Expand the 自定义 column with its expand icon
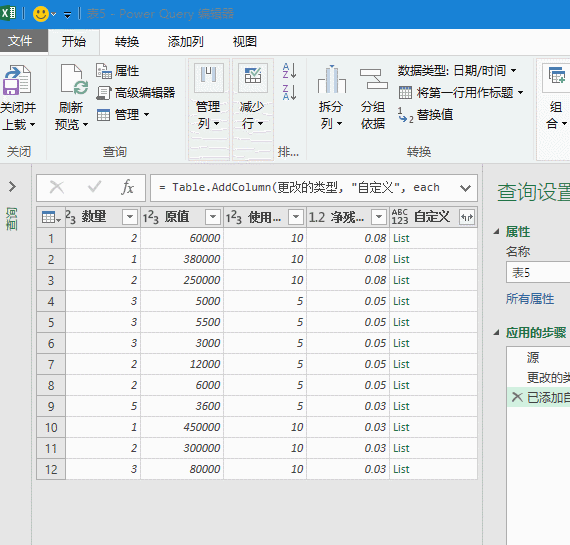The image size is (570, 545). (x=467, y=217)
